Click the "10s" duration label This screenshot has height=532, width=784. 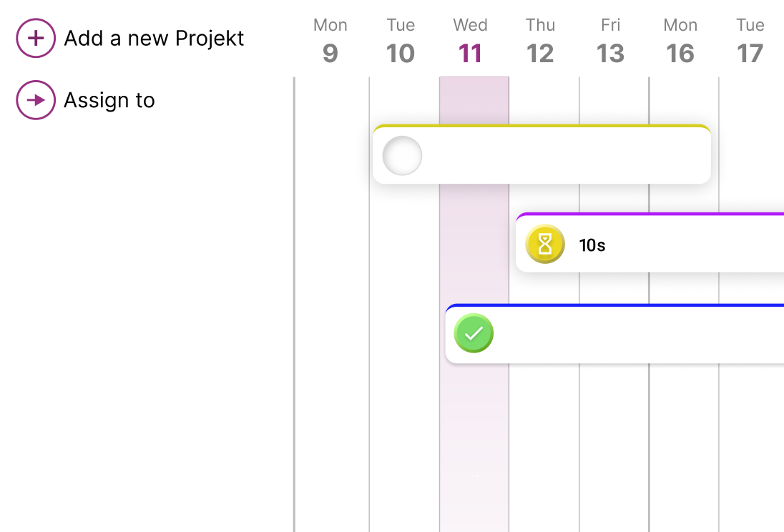(x=592, y=245)
